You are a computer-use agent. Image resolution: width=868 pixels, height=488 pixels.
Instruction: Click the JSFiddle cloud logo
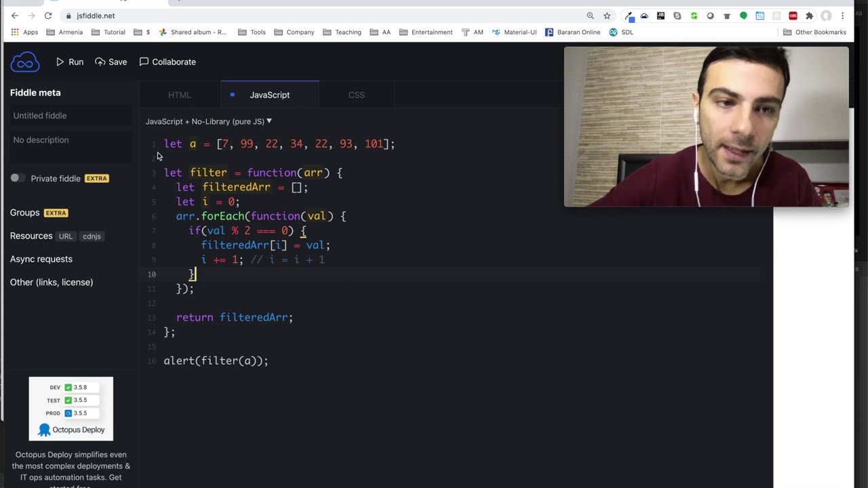25,62
